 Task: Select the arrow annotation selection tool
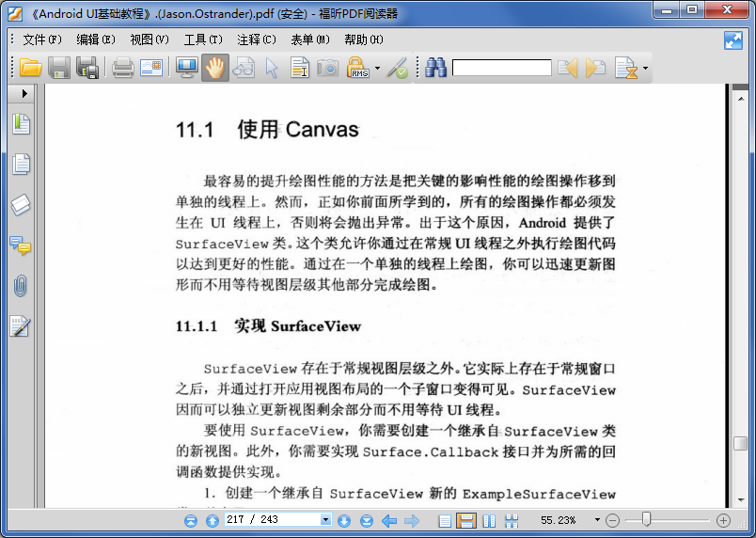(272, 68)
